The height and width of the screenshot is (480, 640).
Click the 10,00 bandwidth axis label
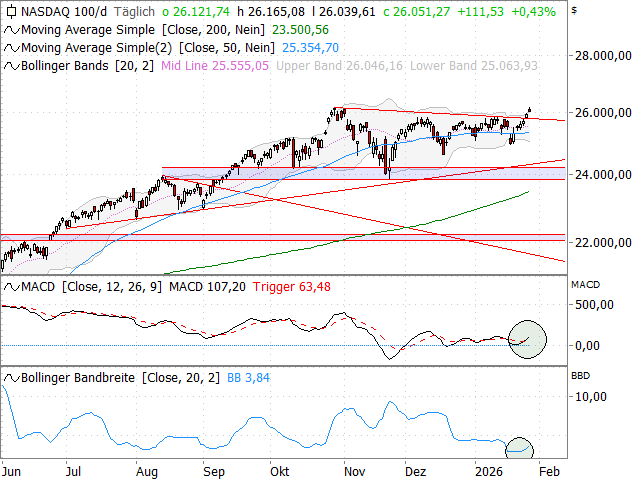click(x=591, y=397)
